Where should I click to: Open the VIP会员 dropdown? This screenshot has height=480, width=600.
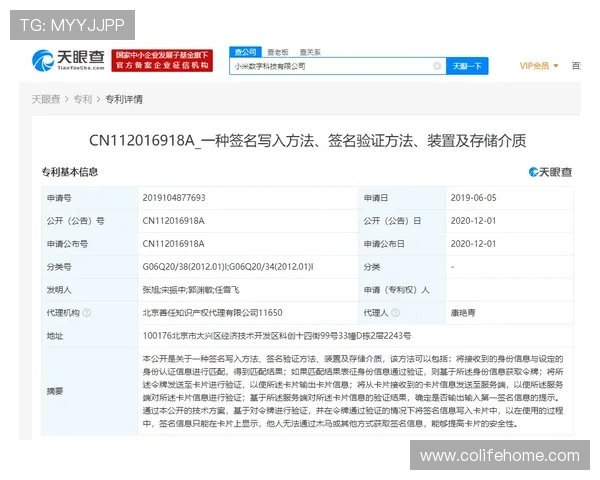point(539,66)
